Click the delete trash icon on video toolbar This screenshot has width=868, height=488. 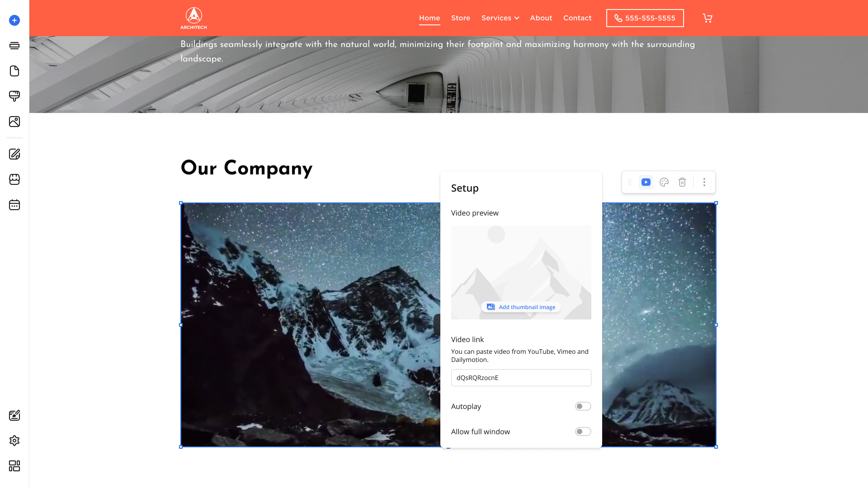[x=682, y=182]
